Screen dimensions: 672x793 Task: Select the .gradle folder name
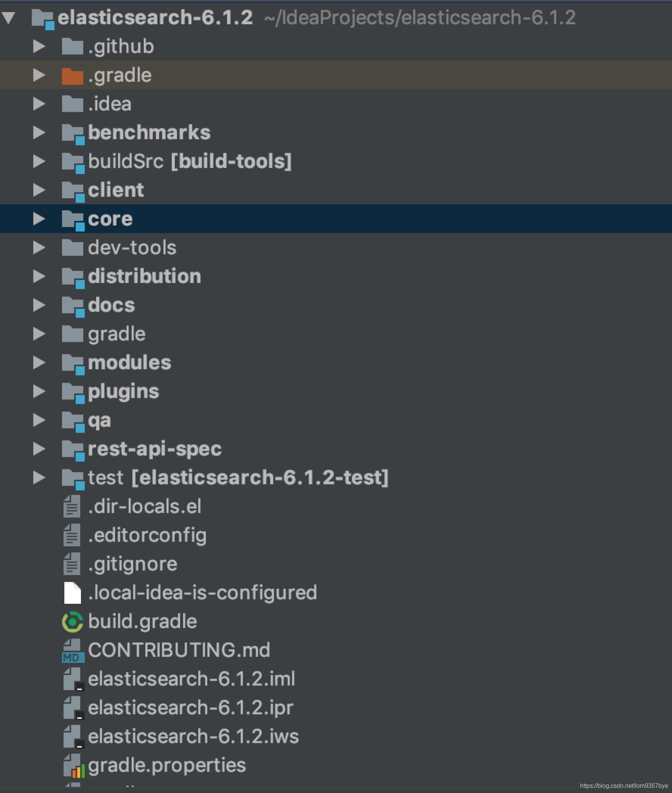(x=120, y=75)
